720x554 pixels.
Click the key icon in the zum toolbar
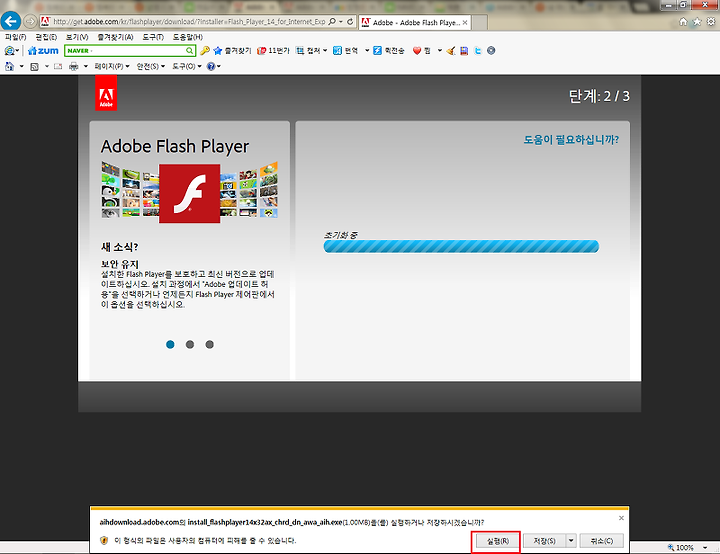click(x=205, y=51)
